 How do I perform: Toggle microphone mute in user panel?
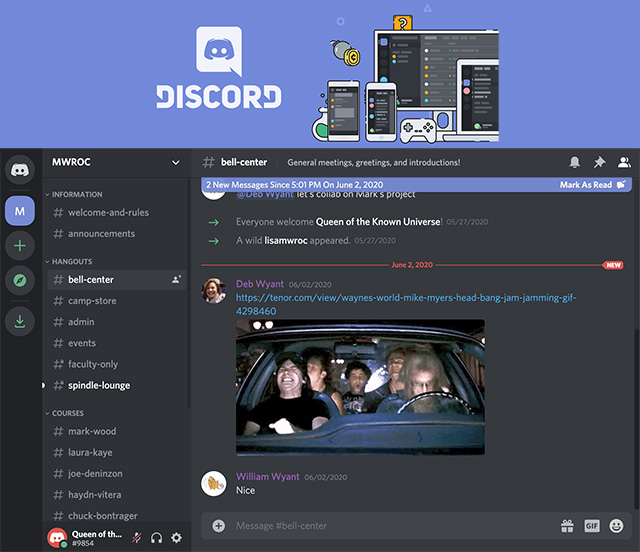point(137,538)
